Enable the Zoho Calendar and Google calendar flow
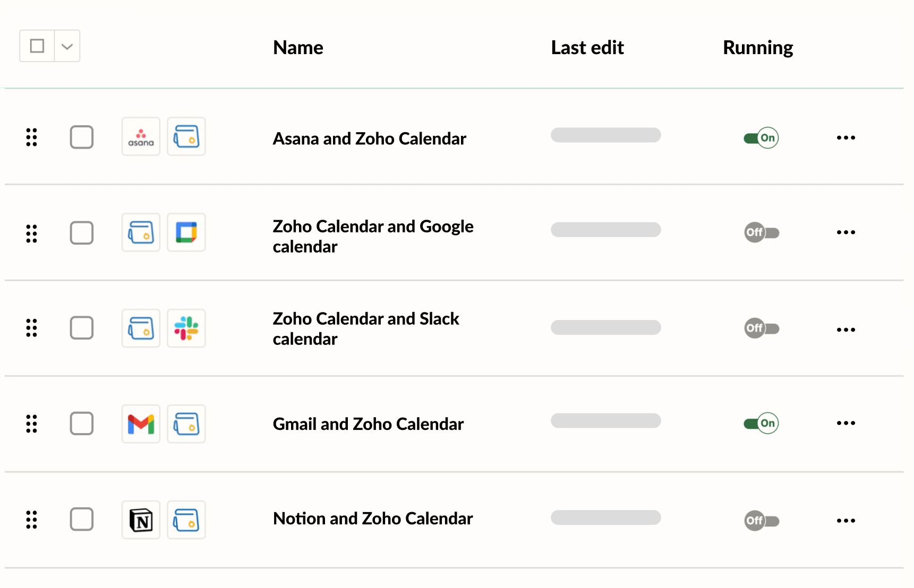This screenshot has width=914, height=588. click(x=761, y=232)
